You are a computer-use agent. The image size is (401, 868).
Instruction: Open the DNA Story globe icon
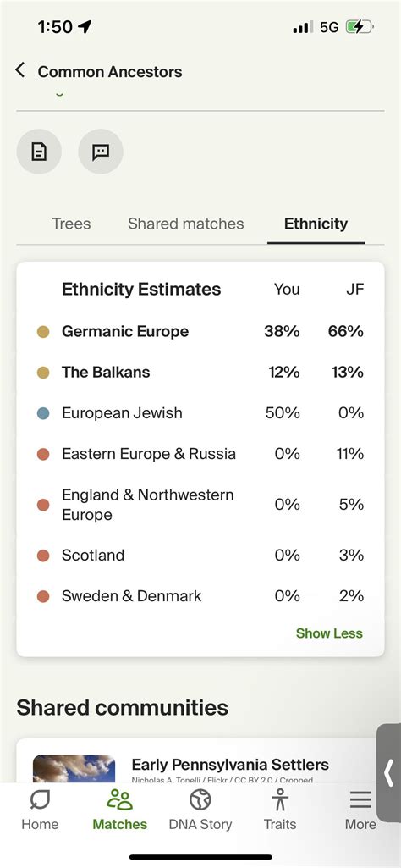[x=200, y=800]
